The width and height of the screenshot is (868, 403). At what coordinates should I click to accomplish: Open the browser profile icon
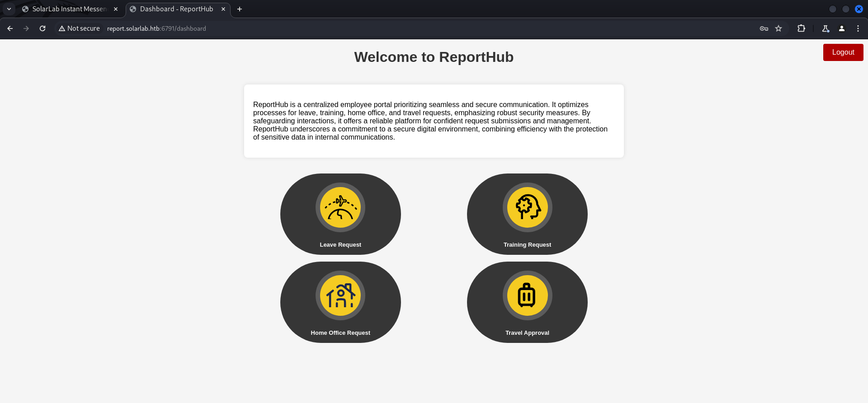coord(842,28)
